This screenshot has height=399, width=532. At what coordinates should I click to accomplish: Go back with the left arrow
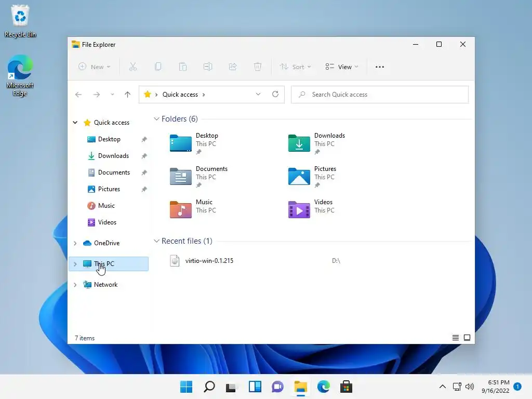[x=78, y=95]
